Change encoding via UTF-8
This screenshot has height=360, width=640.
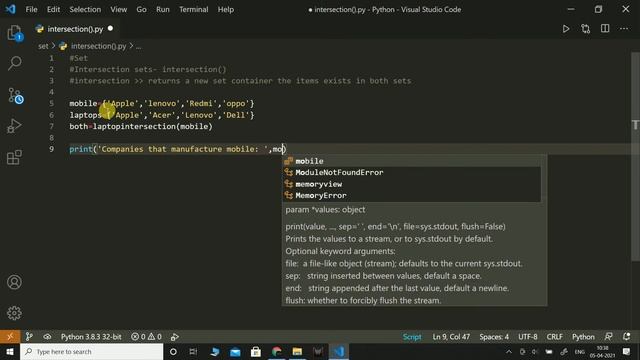[x=528, y=337]
